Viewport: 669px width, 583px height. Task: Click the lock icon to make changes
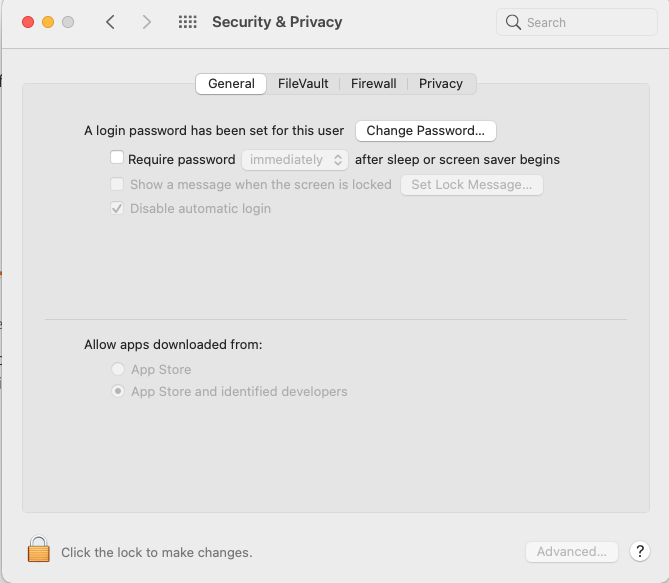(38, 550)
